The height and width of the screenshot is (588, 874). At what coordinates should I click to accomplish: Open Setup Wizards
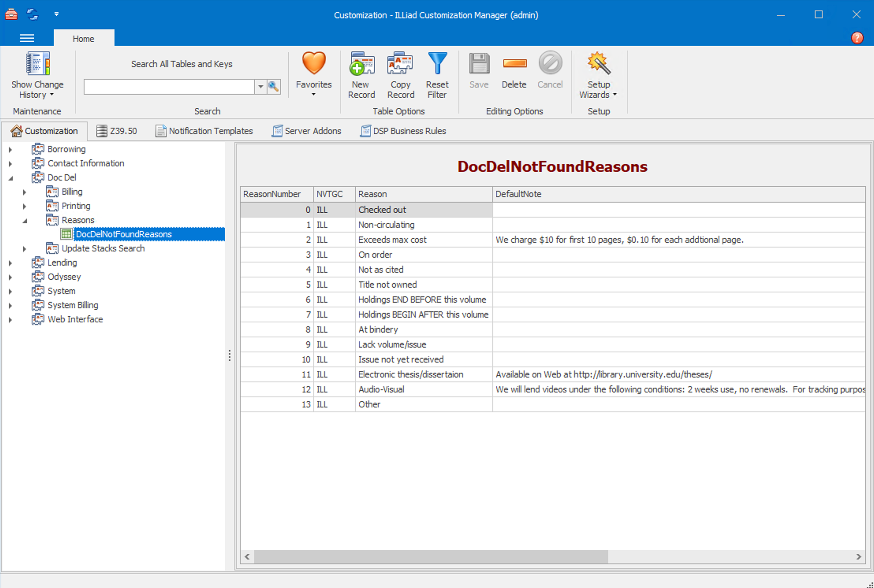click(598, 75)
